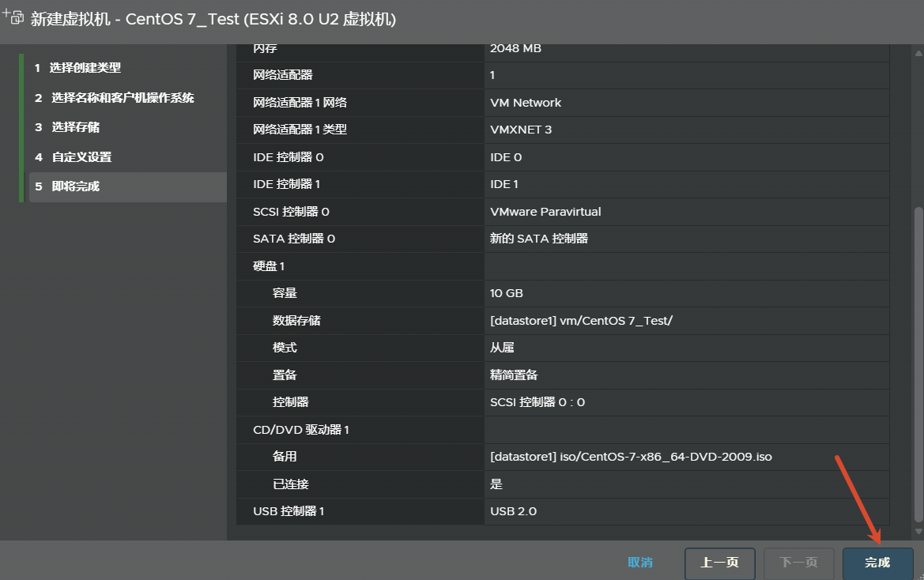The width and height of the screenshot is (924, 580).
Task: Click the 容量 row label
Action: 285,293
